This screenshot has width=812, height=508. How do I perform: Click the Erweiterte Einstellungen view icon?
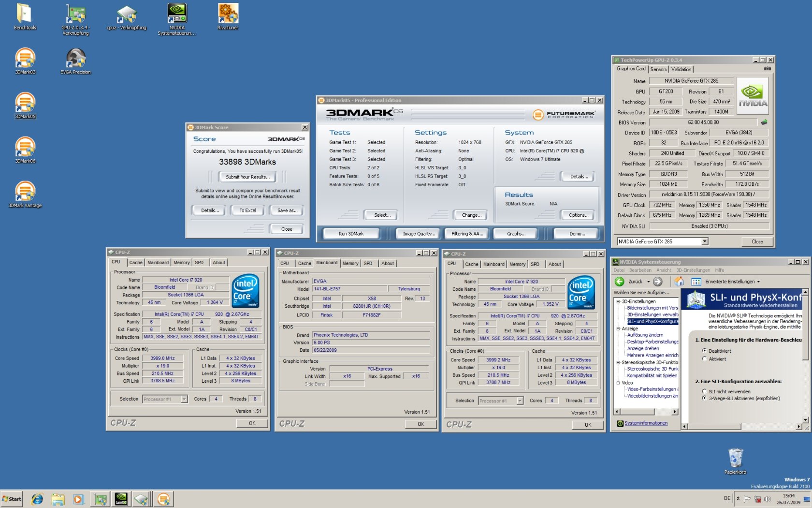[696, 282]
